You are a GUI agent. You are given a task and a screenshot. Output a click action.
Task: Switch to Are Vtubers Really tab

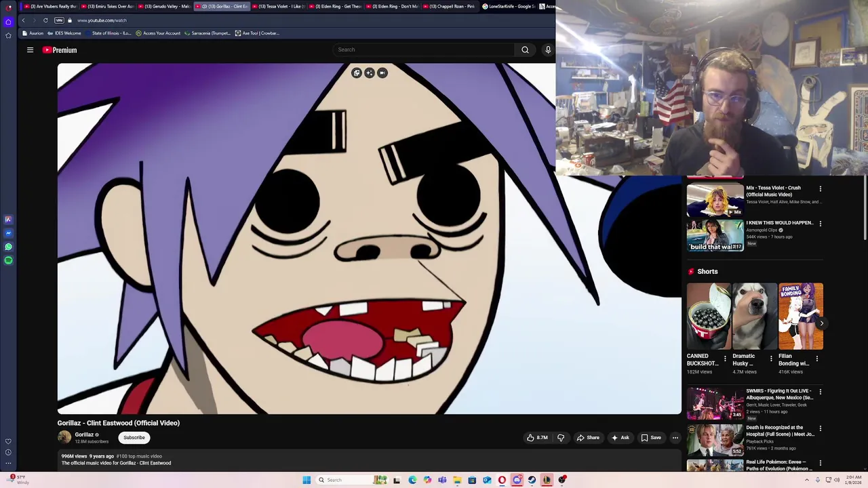(50, 6)
